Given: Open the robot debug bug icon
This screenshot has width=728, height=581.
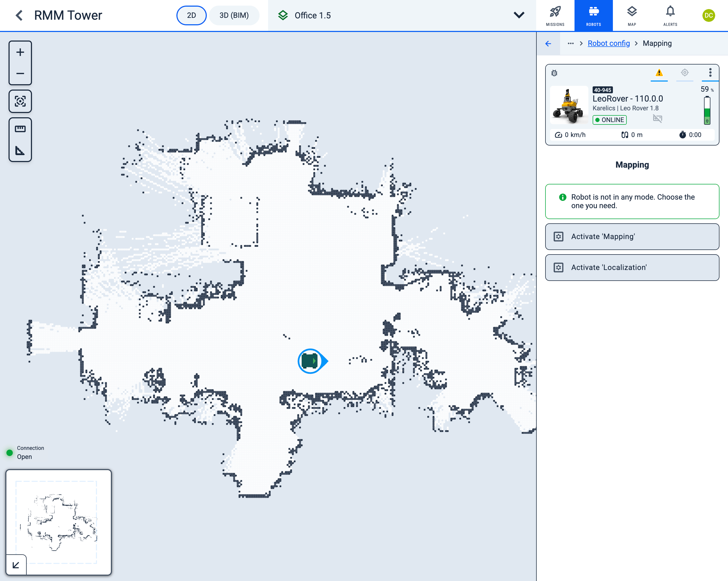Looking at the screenshot, I should tap(555, 73).
